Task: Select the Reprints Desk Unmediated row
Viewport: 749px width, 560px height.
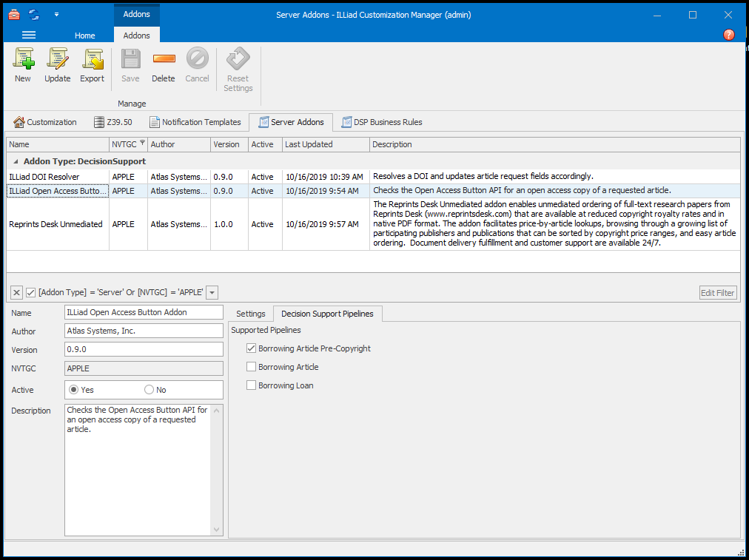Action: 56,224
